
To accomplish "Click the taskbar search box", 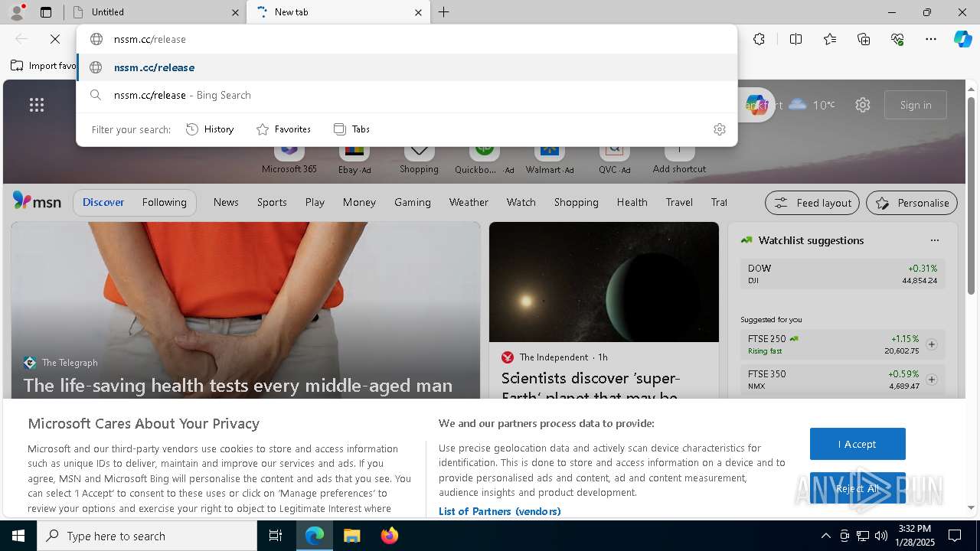I will (x=147, y=536).
